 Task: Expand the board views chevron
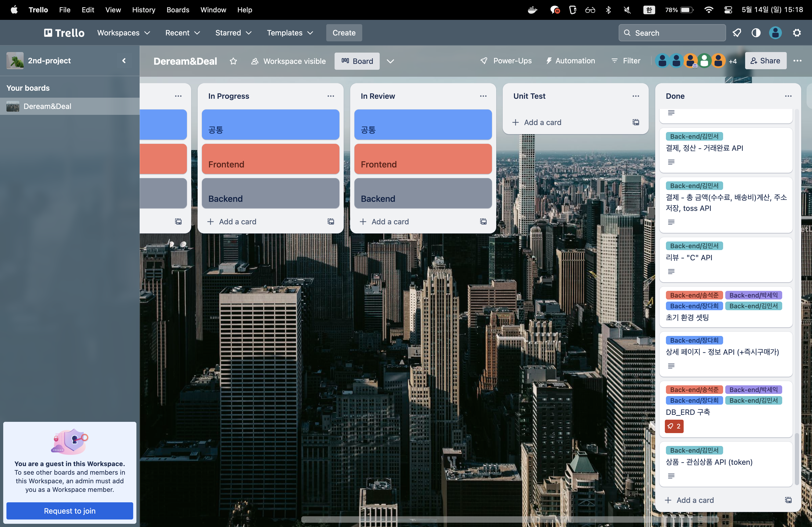pyautogui.click(x=390, y=61)
